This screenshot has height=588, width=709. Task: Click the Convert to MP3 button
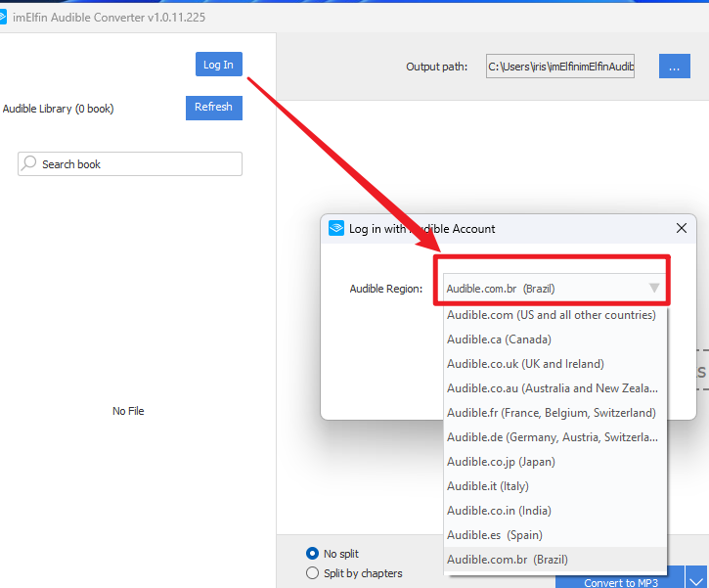click(620, 580)
